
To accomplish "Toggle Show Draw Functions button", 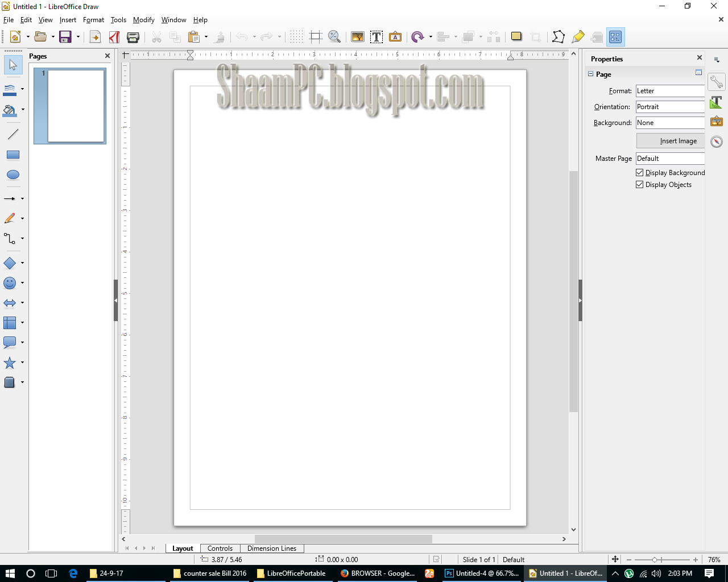I will coord(615,37).
